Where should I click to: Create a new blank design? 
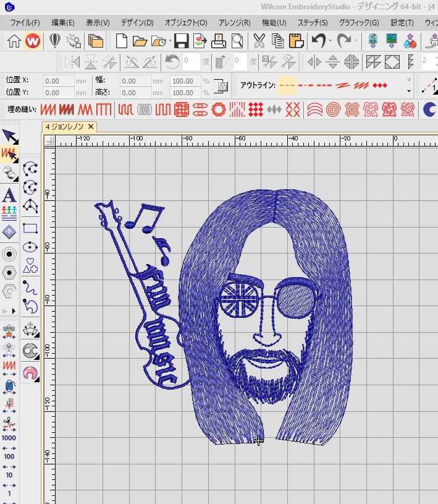[121, 41]
